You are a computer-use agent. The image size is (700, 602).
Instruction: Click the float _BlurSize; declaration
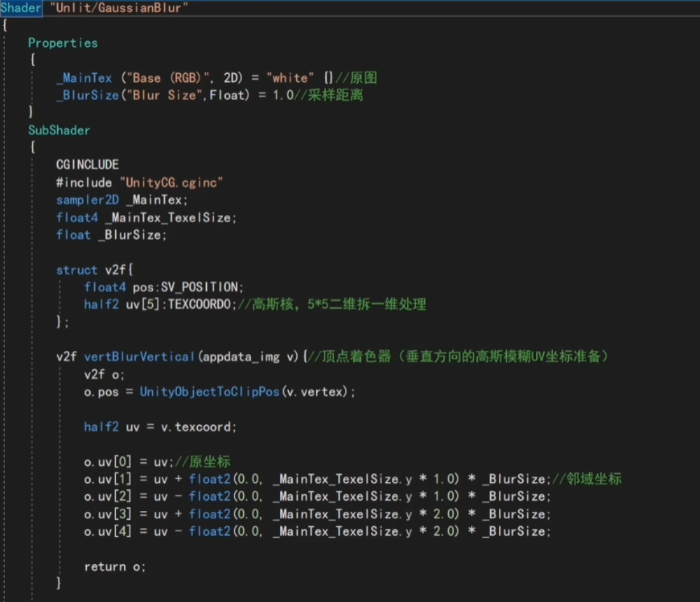[111, 235]
